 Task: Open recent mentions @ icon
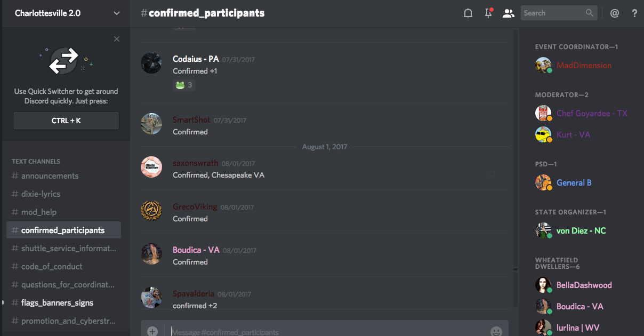click(x=615, y=13)
